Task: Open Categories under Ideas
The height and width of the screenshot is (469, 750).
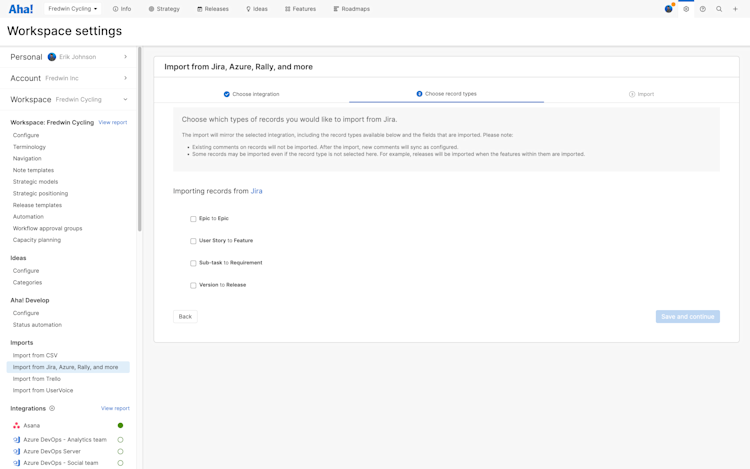Action: coord(27,283)
